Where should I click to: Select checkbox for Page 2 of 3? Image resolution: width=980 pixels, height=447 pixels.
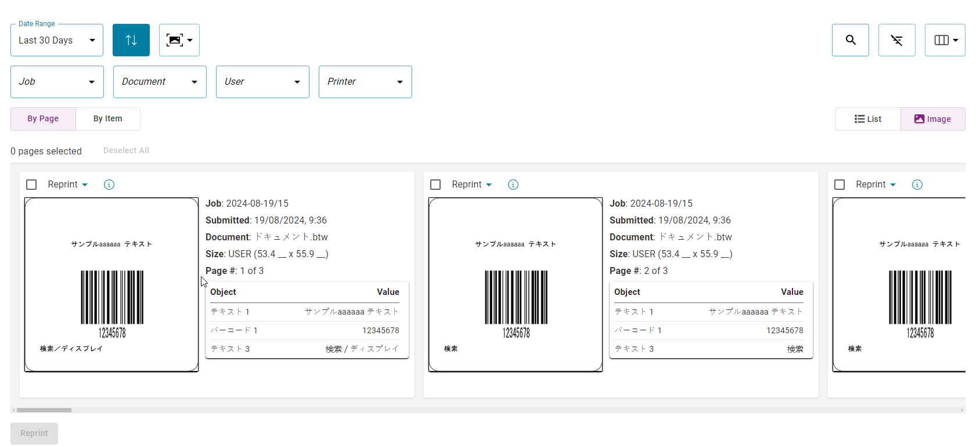[435, 185]
